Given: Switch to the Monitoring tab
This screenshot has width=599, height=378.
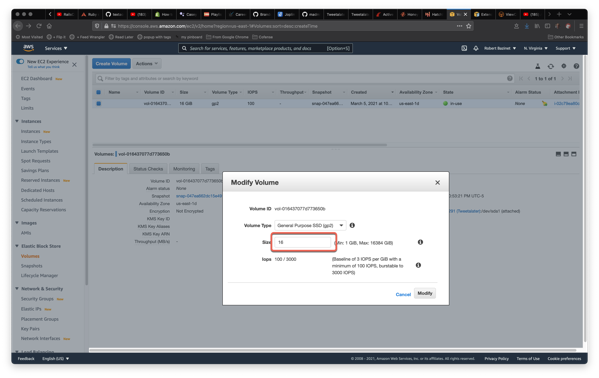Looking at the screenshot, I should click(x=184, y=169).
